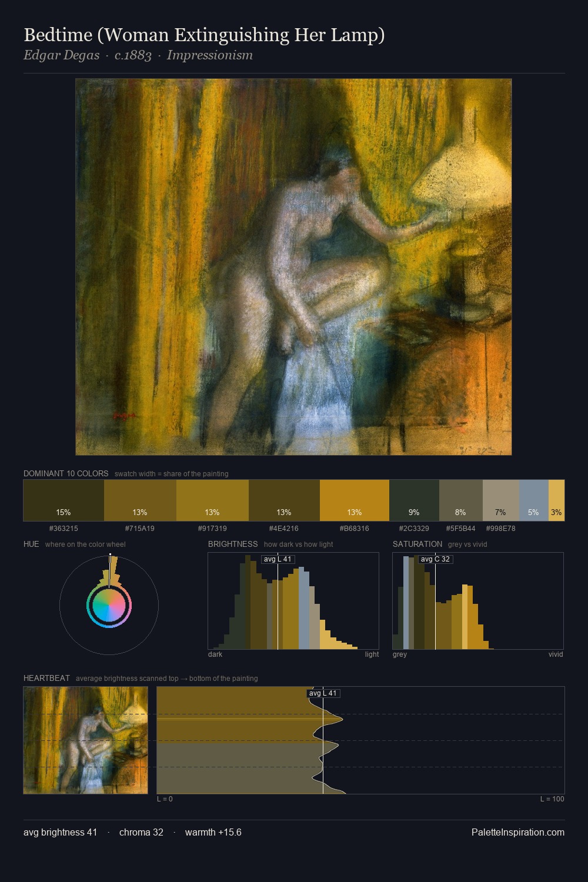
Task: Click the saturation histogram chart
Action: click(478, 601)
